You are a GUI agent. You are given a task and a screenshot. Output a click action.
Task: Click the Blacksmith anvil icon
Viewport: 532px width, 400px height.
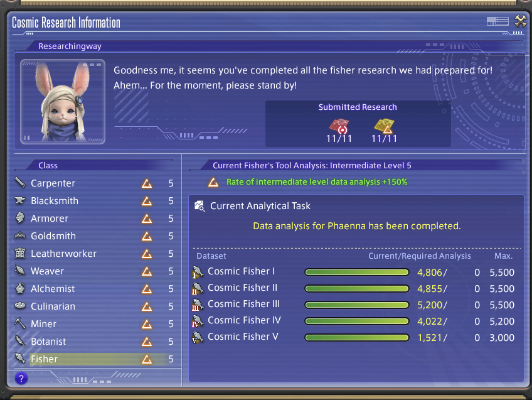[x=20, y=200]
